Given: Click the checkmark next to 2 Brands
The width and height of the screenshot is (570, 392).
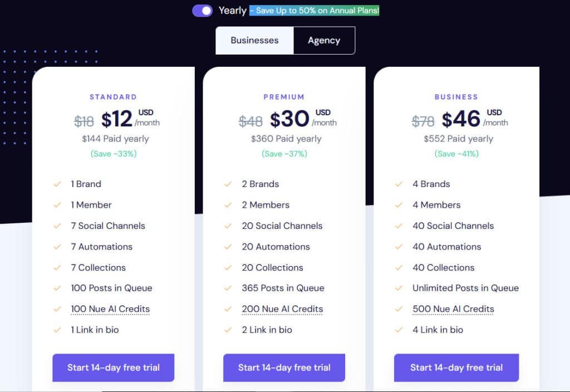Looking at the screenshot, I should [x=228, y=184].
